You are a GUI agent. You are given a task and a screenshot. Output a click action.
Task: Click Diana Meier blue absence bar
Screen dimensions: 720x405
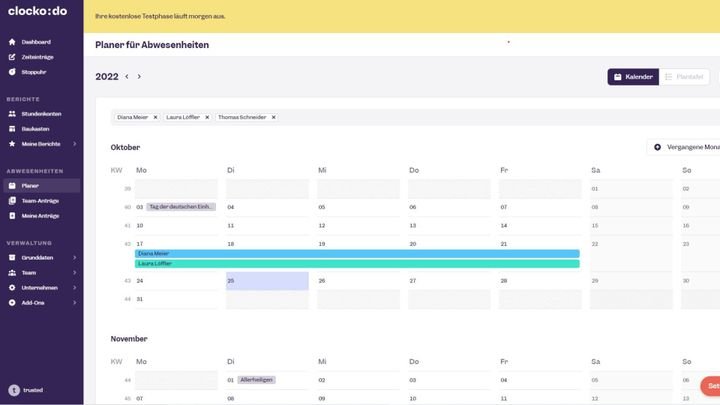357,253
